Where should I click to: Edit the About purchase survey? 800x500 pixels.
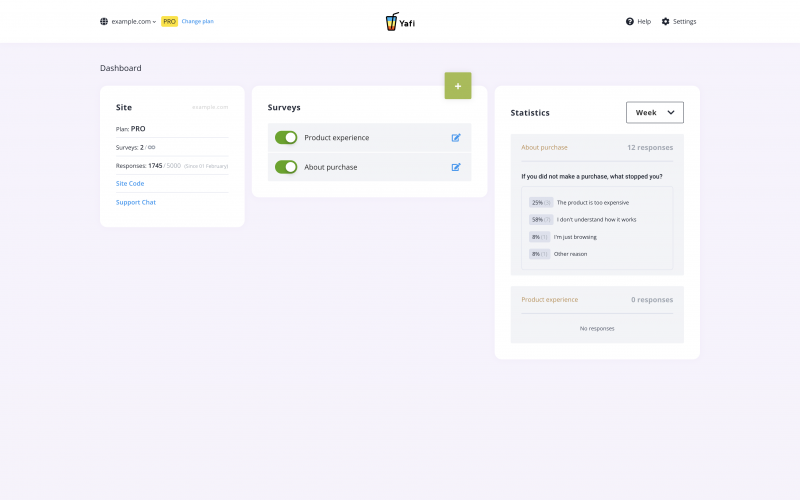[x=456, y=167]
